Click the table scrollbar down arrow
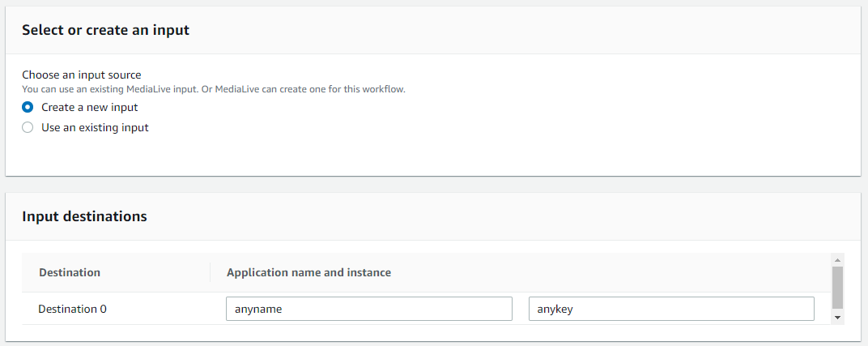Screen dimensions: 868x346 pos(837,317)
